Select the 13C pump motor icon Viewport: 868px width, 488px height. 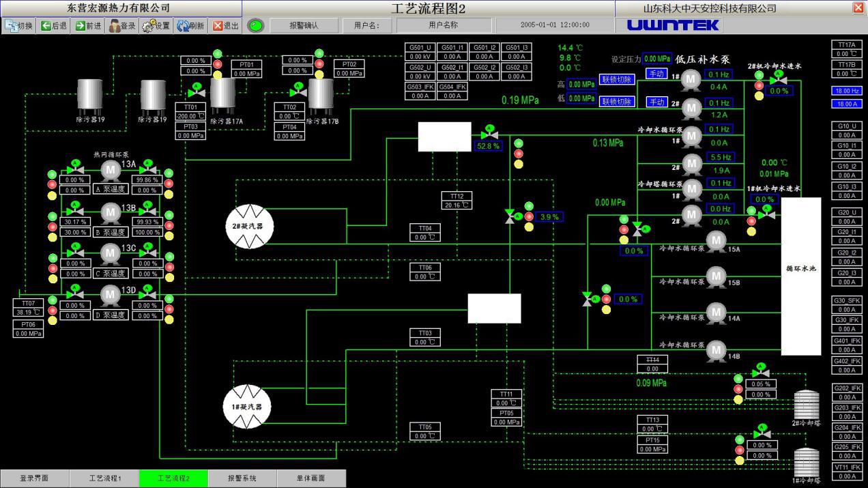[x=111, y=253]
